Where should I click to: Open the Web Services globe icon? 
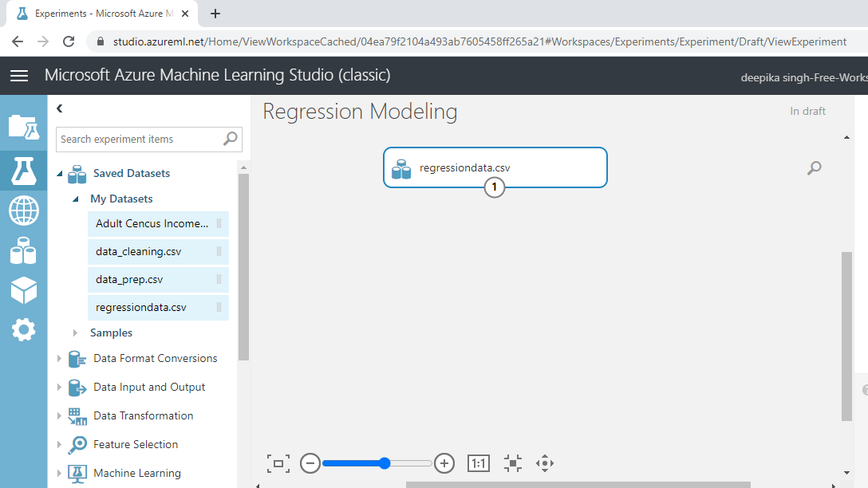[23, 211]
